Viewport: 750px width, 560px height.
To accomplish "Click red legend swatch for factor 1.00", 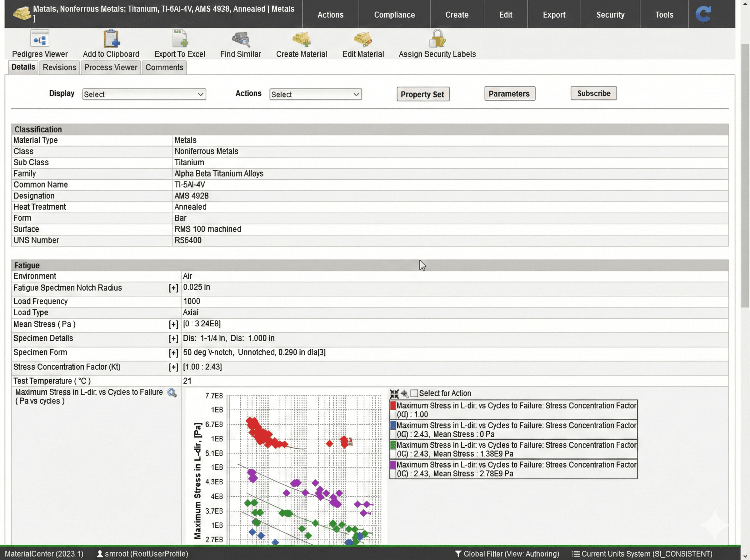I will click(x=393, y=405).
